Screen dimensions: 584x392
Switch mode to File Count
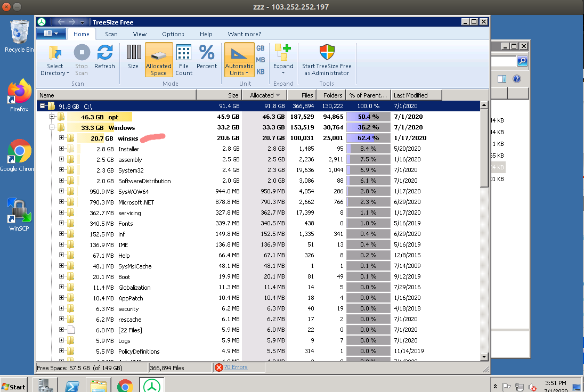click(184, 60)
